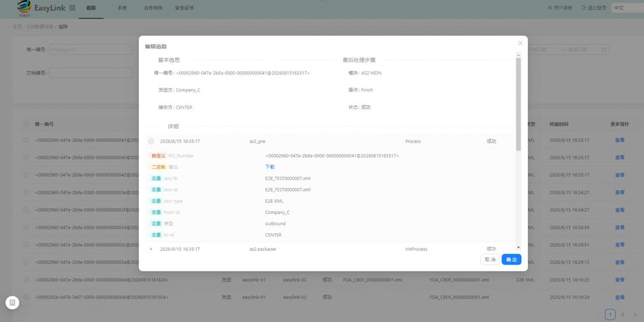
Task: Click the 变量 tag beside doc-type
Action: click(x=156, y=201)
